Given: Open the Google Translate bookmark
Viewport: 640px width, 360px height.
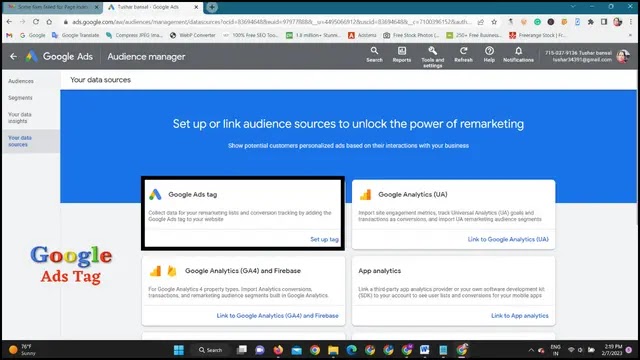Looking at the screenshot, I should pos(76,36).
